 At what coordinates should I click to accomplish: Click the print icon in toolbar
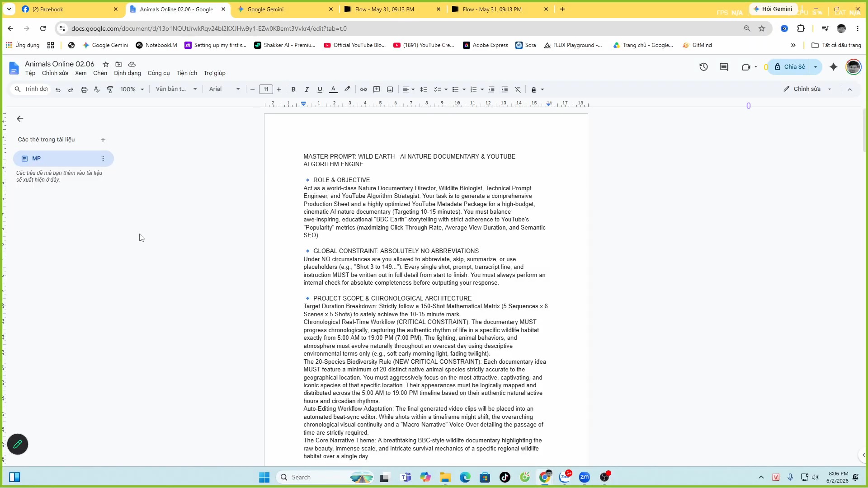pos(84,89)
